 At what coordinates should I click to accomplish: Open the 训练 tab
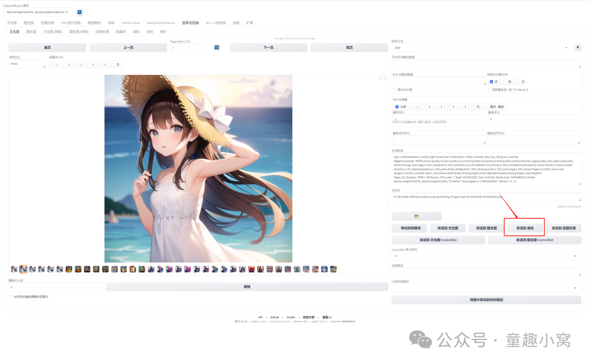point(111,23)
